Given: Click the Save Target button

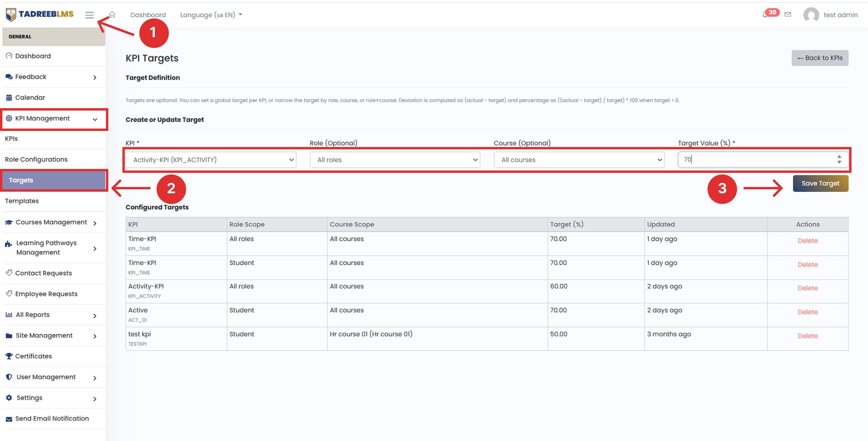Looking at the screenshot, I should point(820,183).
